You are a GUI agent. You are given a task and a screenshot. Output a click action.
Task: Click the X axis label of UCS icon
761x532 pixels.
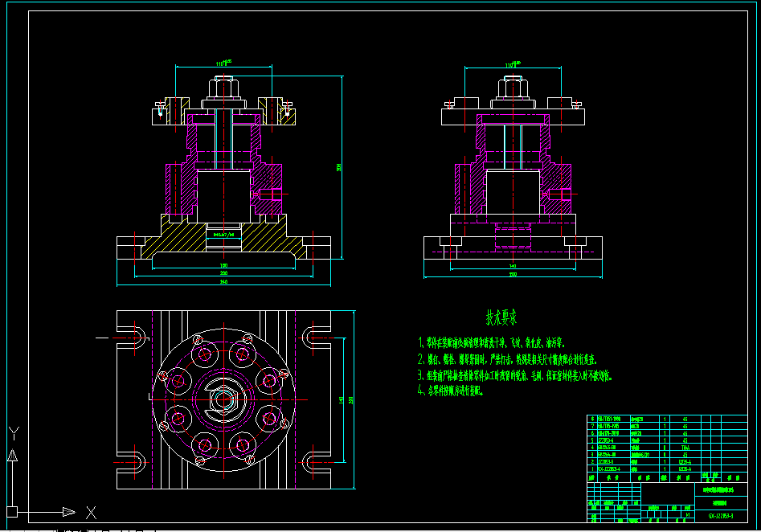[91, 513]
